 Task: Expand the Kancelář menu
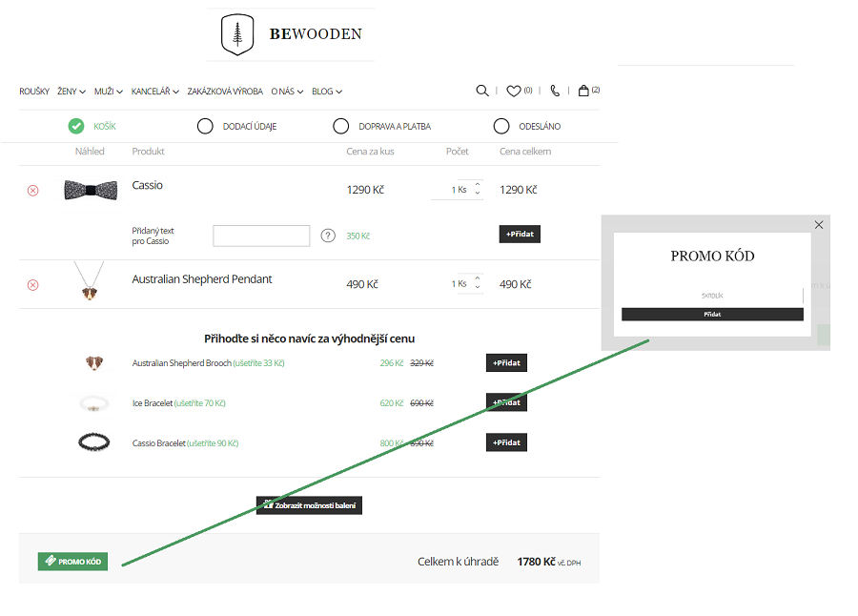click(x=154, y=92)
